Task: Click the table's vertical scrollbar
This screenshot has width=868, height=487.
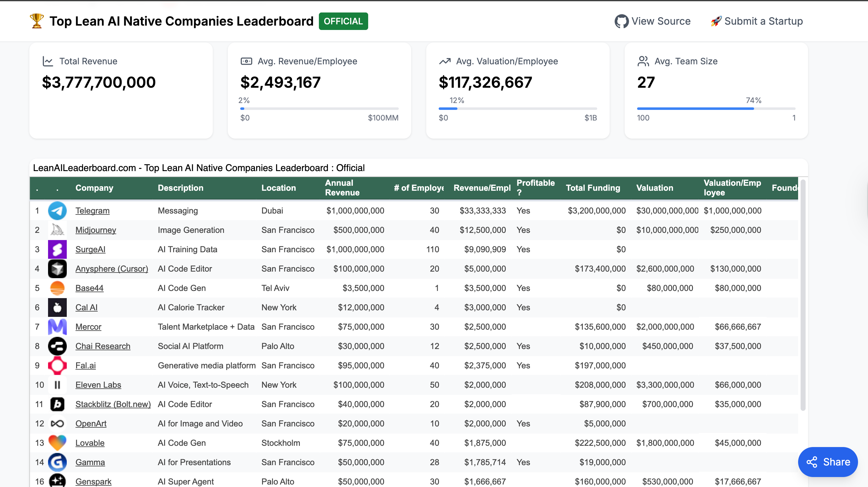Action: click(x=802, y=295)
